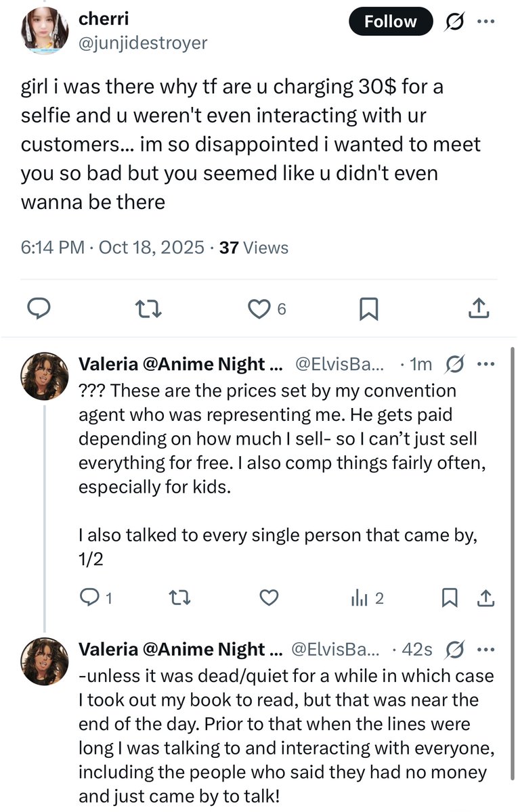Reply to cherri's main post
The width and height of the screenshot is (518, 812).
39,309
